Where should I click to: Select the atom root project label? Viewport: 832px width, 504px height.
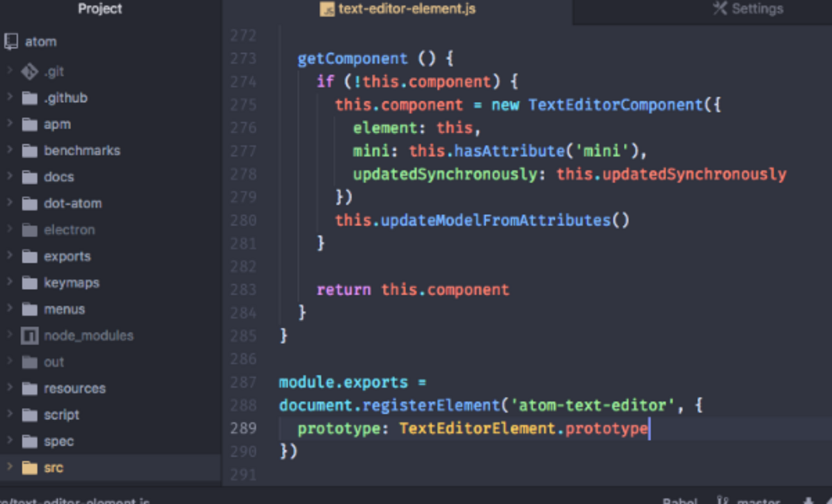(x=41, y=42)
